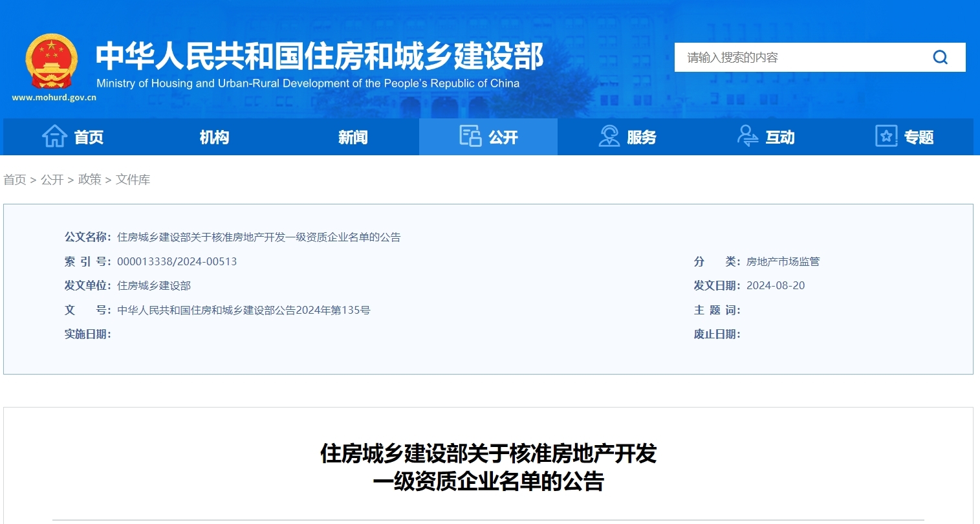Select the 首页 home icon in navigation
980x524 pixels.
pos(56,136)
